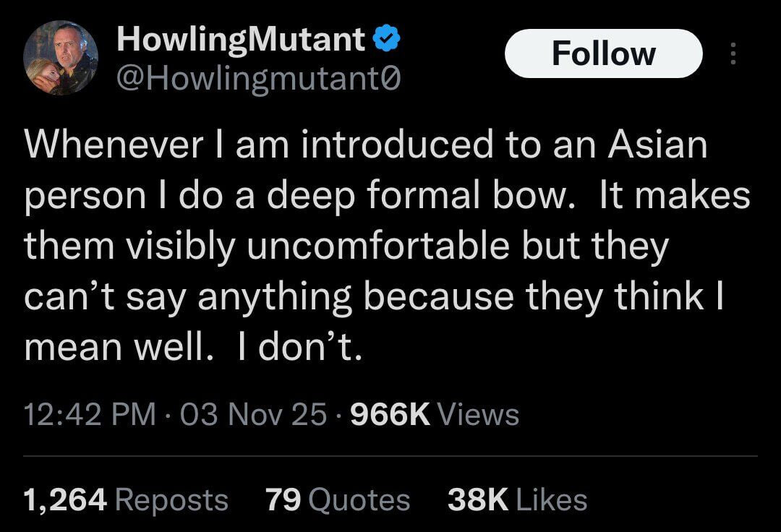781x532 pixels.
Task: Click the HowlingMutant display name
Action: tap(241, 40)
